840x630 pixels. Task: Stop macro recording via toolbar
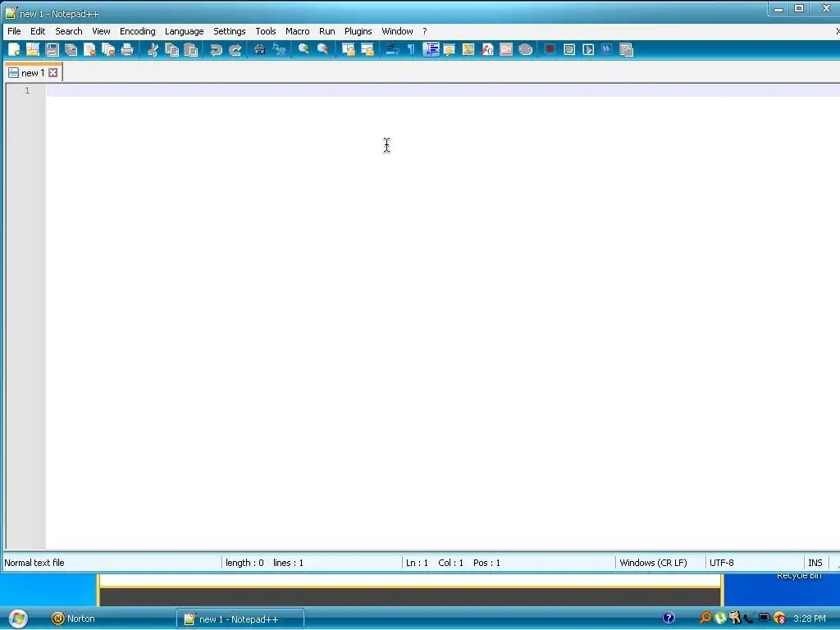click(569, 50)
